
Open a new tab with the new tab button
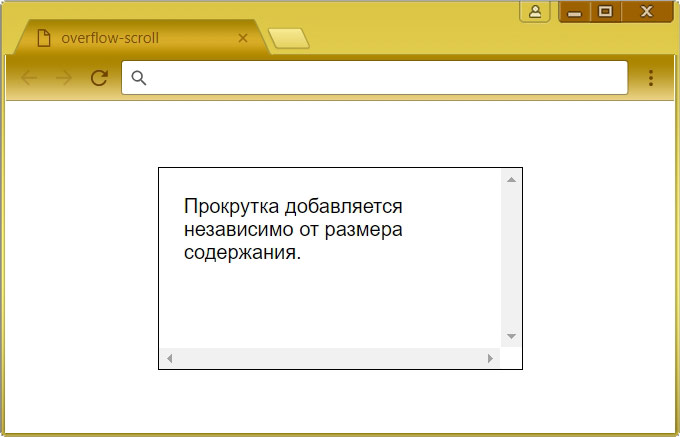(x=289, y=39)
